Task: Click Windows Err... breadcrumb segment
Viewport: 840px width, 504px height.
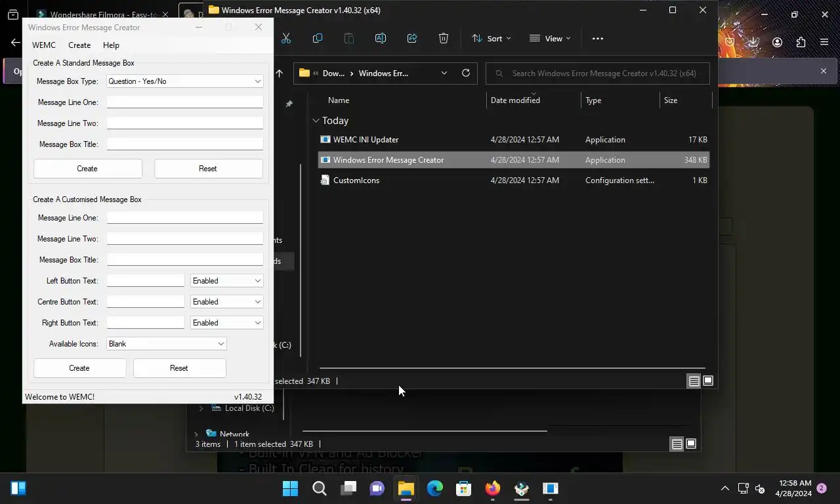Action: [383, 73]
